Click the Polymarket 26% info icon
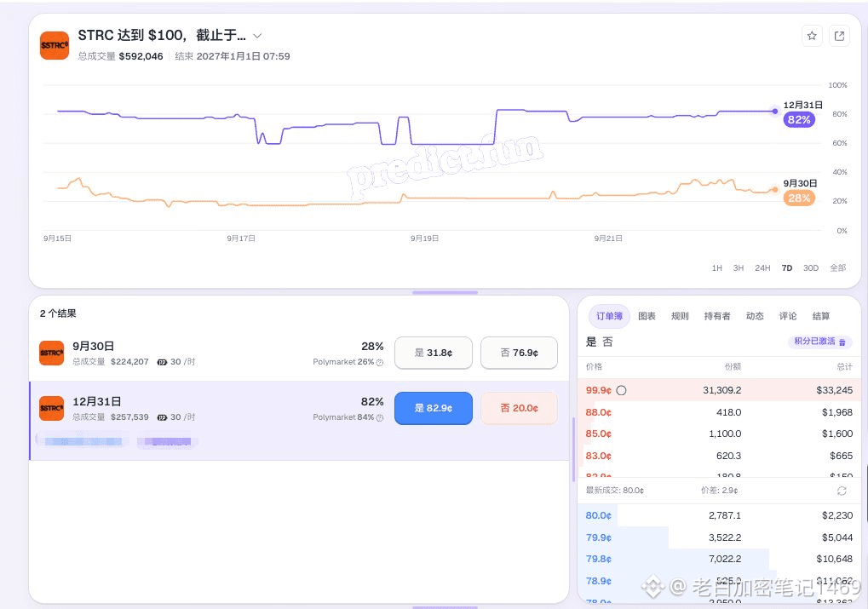The height and width of the screenshot is (609, 868). pos(380,363)
